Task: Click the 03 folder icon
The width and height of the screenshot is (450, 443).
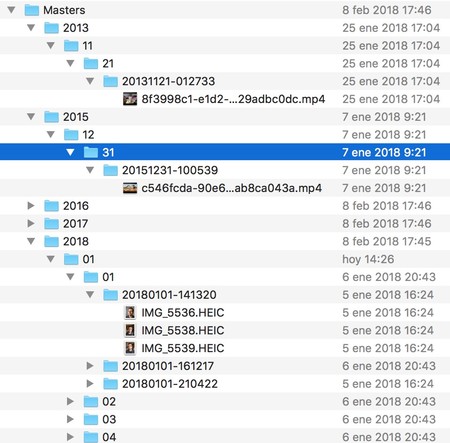Action: click(x=91, y=419)
